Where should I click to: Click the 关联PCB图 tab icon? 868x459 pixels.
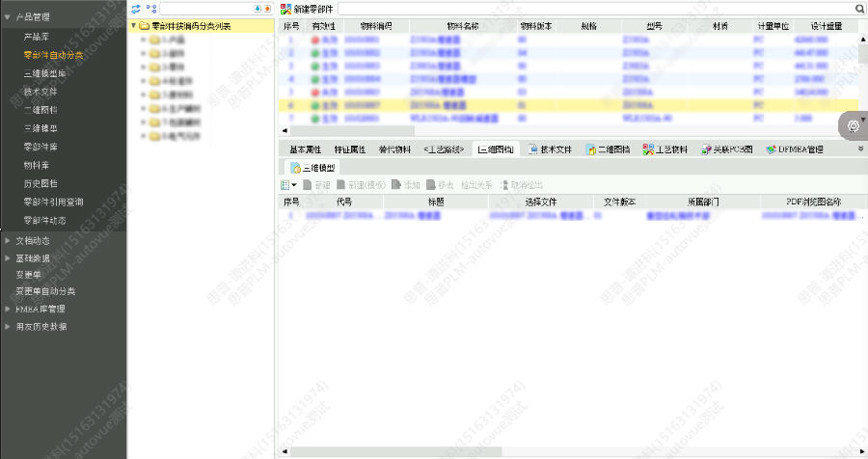[706, 149]
